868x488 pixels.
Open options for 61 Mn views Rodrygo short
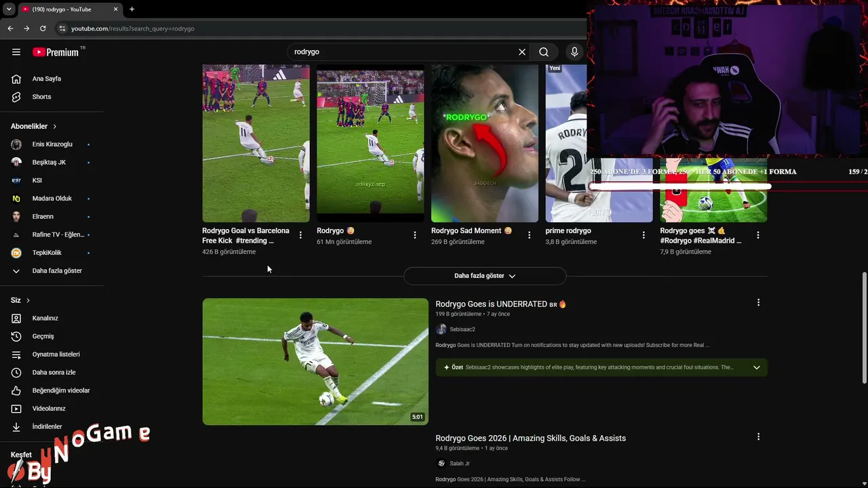point(415,235)
